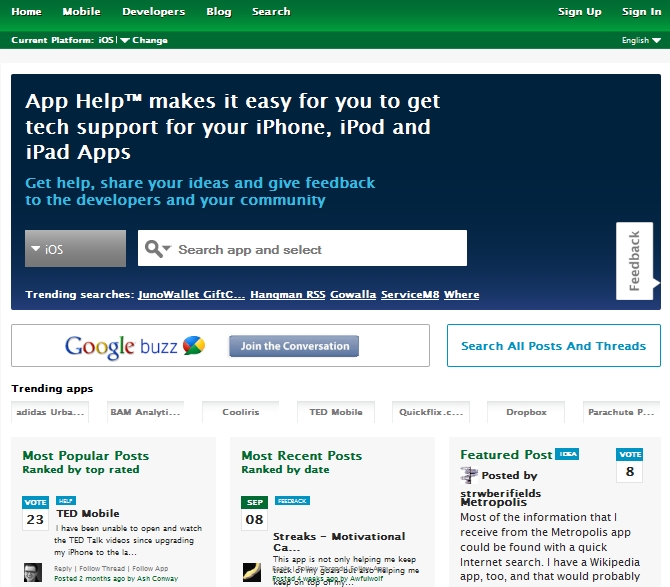This screenshot has height=587, width=670.
Task: Click the Featured Post heading
Action: [506, 455]
